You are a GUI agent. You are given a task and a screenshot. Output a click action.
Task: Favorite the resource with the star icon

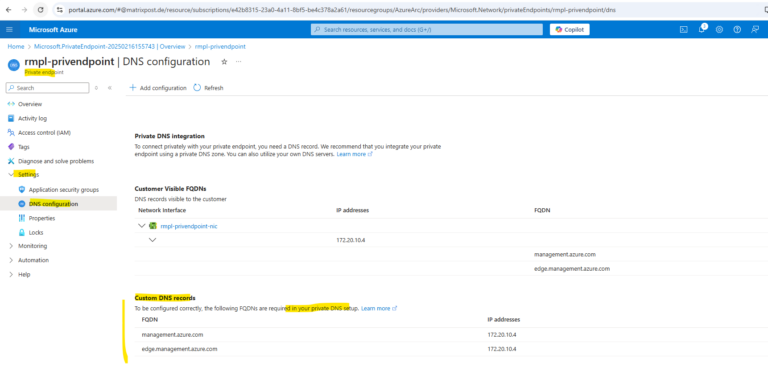224,62
